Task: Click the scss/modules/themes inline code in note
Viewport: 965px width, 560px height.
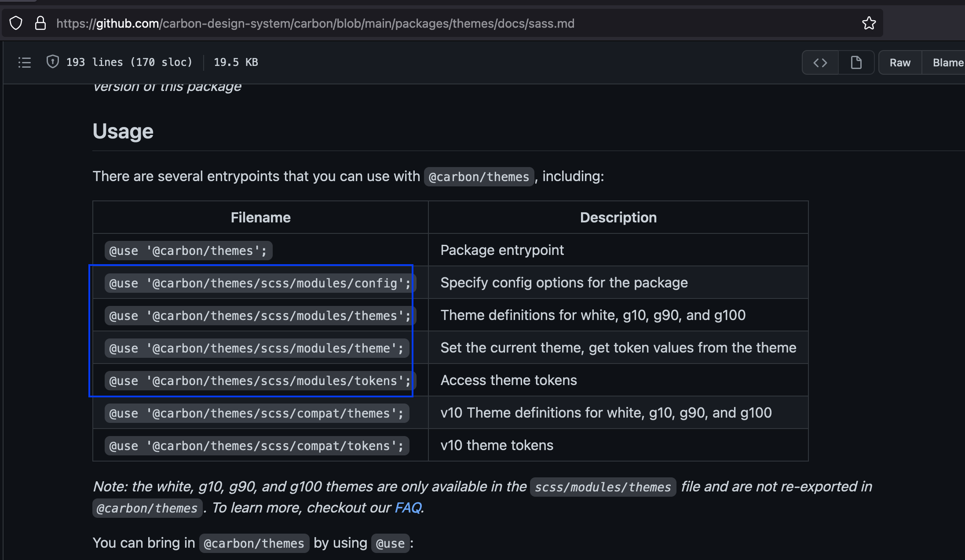Action: click(603, 487)
